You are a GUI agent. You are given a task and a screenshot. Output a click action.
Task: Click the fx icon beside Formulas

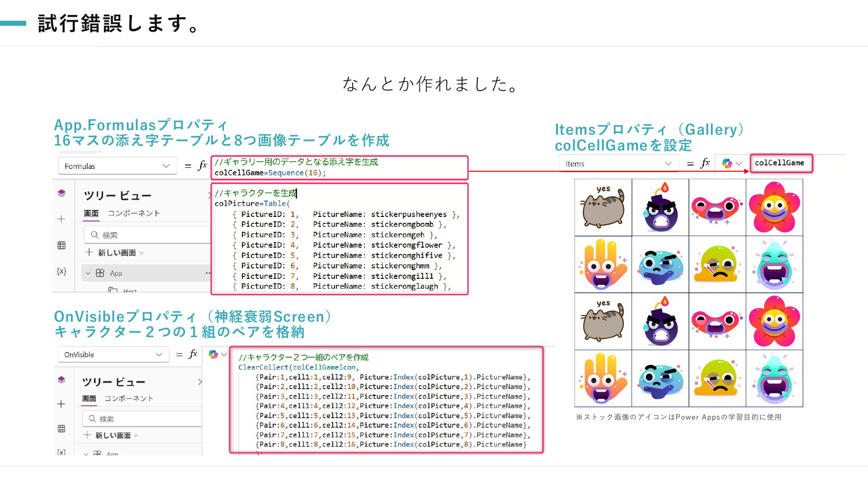[x=202, y=165]
